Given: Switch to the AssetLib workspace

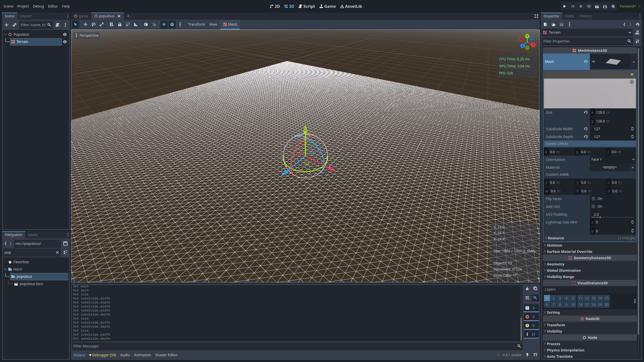Looking at the screenshot, I should coord(351,6).
